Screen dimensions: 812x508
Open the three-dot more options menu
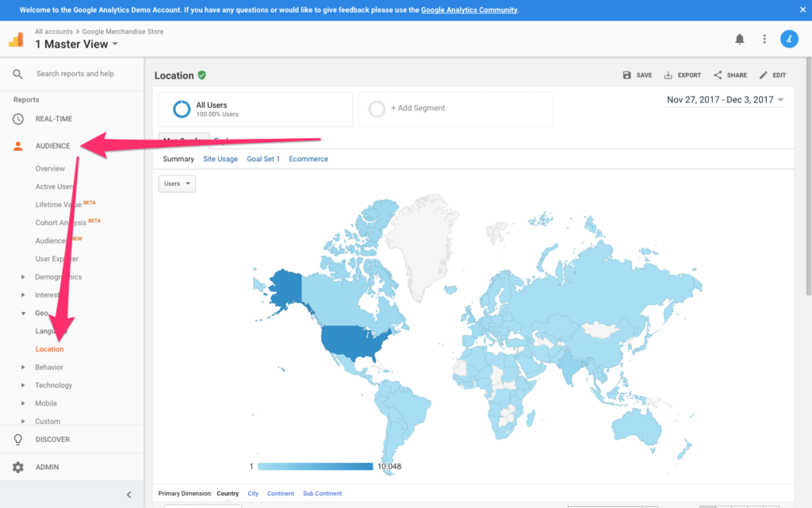[x=764, y=39]
